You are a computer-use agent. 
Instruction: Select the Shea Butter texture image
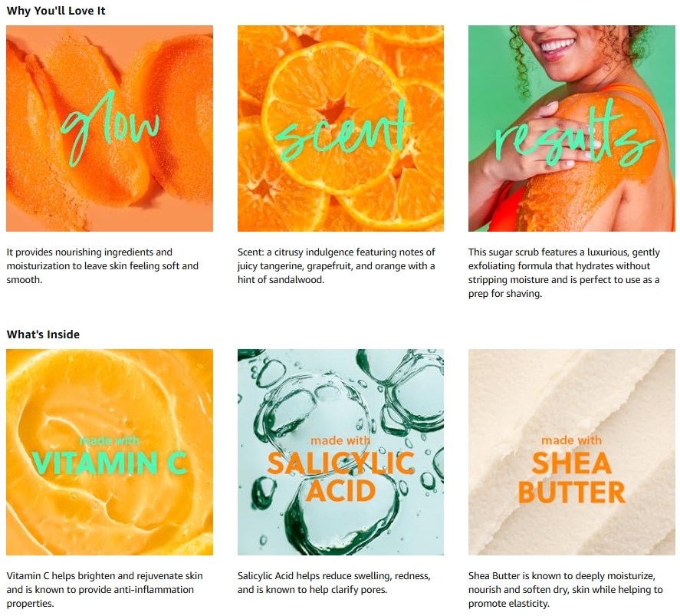(572, 452)
